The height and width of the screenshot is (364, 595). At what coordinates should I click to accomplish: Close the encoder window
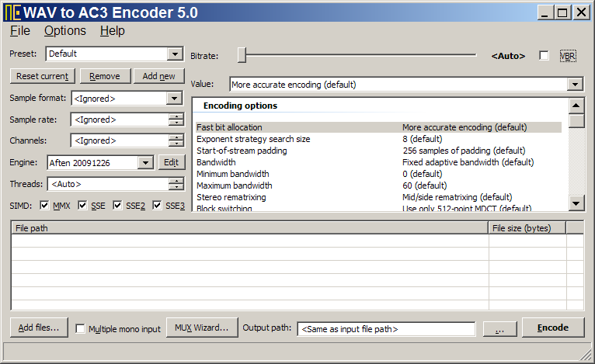tap(581, 13)
